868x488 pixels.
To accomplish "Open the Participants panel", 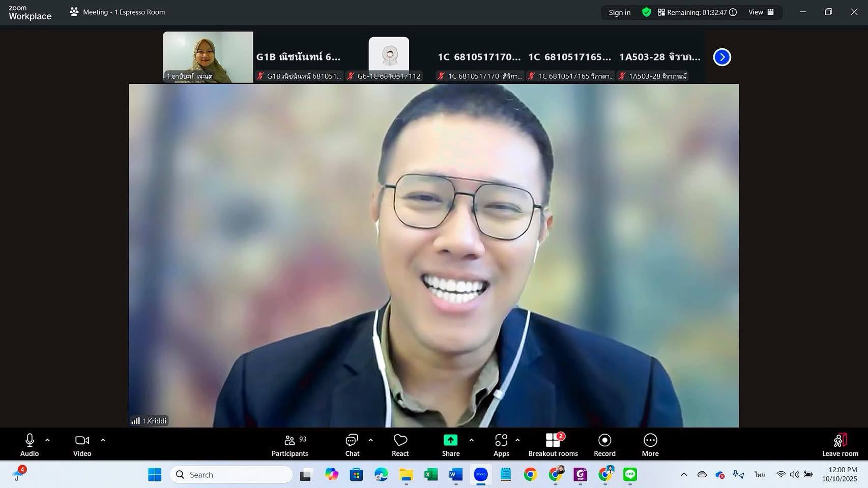I will (x=290, y=445).
